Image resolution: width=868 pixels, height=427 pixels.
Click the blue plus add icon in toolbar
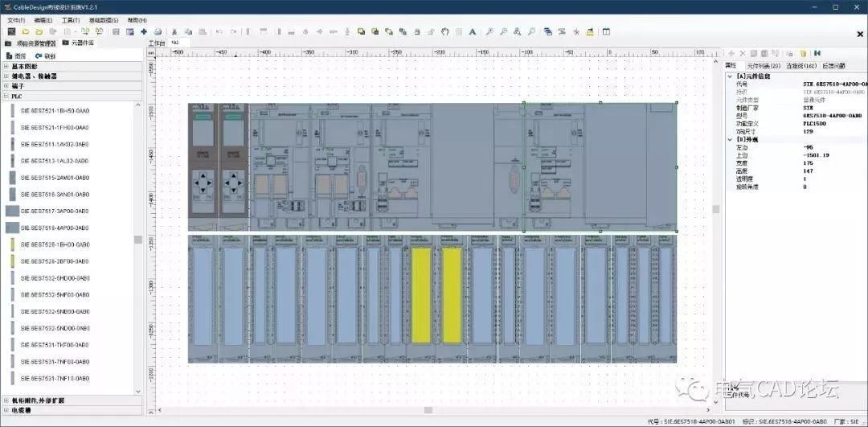(144, 31)
